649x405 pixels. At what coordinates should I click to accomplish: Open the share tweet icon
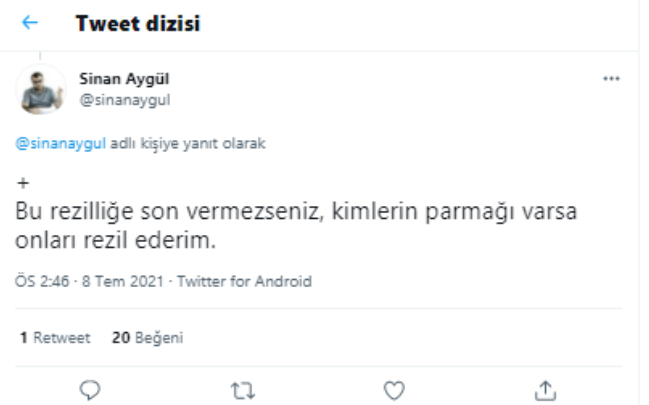pos(545,389)
